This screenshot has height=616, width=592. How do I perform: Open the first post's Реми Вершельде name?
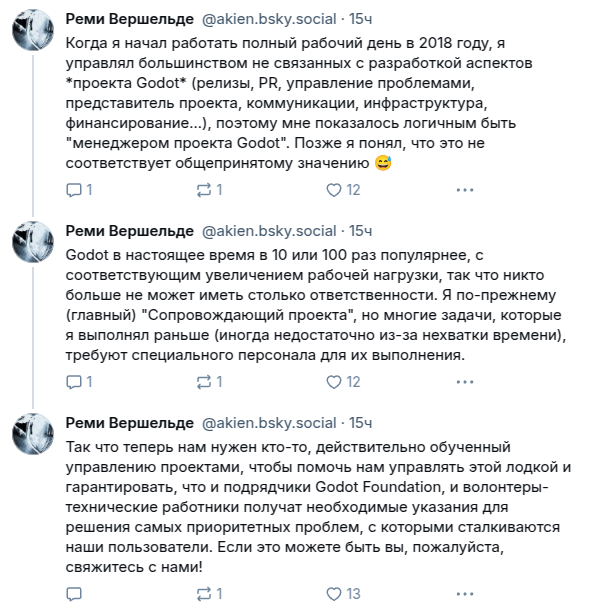(130, 19)
